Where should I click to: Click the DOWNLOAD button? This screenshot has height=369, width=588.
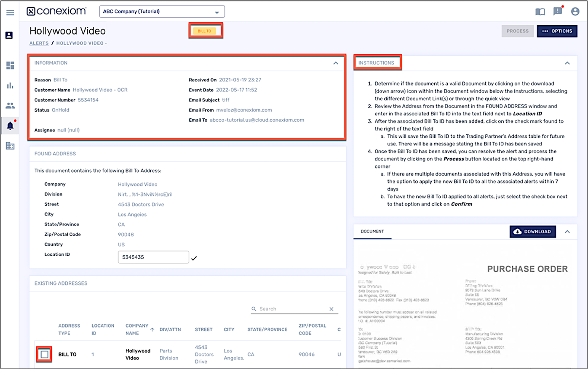click(533, 232)
